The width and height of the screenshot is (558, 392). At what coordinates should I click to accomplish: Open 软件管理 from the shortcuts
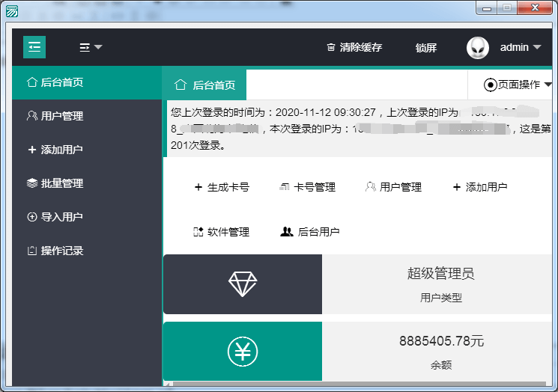pyautogui.click(x=222, y=232)
